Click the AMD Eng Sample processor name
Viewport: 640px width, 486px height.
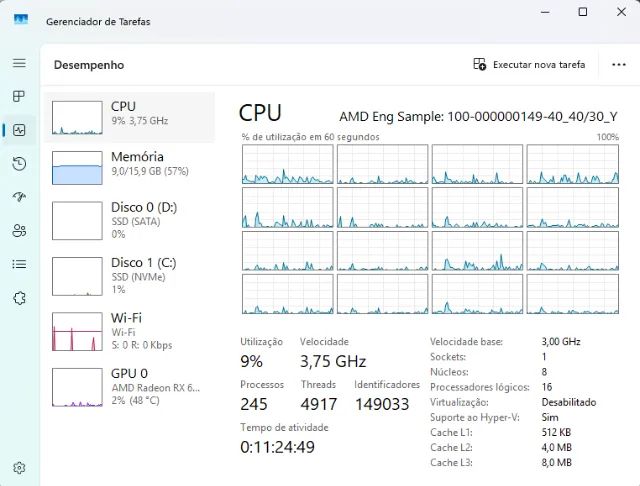[x=478, y=117]
